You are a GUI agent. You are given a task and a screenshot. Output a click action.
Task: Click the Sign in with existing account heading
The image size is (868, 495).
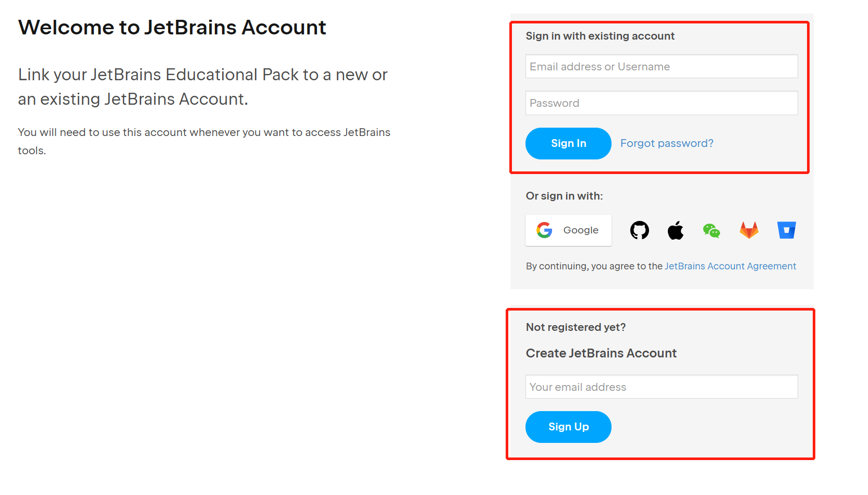click(x=600, y=36)
